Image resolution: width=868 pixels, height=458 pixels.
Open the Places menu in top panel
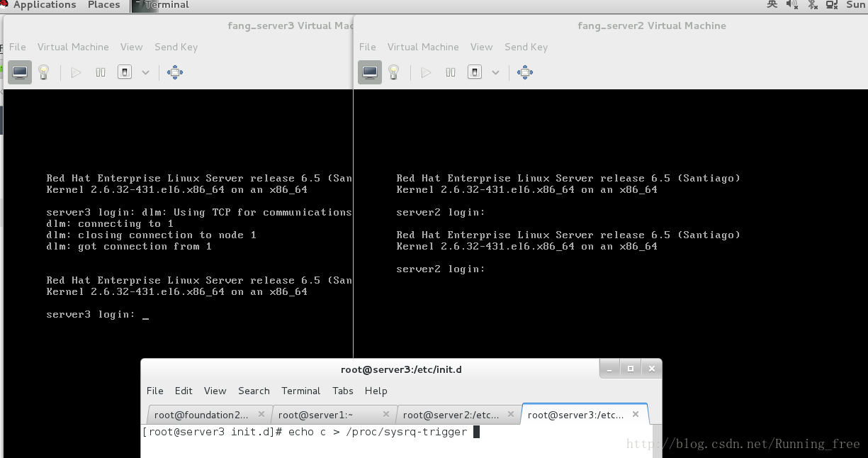coord(104,5)
